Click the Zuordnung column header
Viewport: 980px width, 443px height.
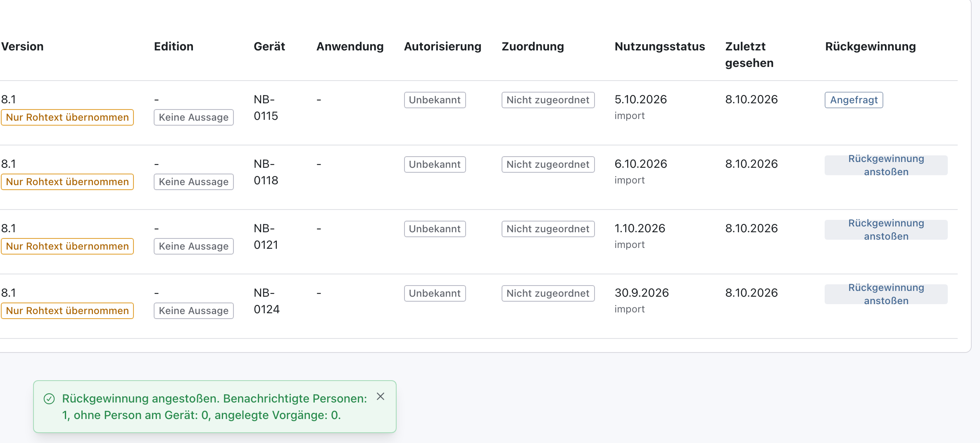533,46
